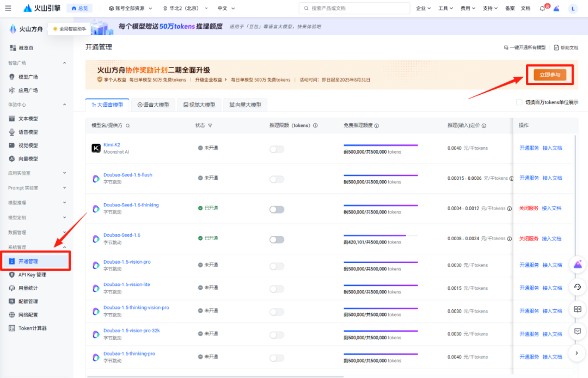Image resolution: width=588 pixels, height=378 pixels.
Task: Switch to the 语音大模型 tab
Action: click(154, 105)
